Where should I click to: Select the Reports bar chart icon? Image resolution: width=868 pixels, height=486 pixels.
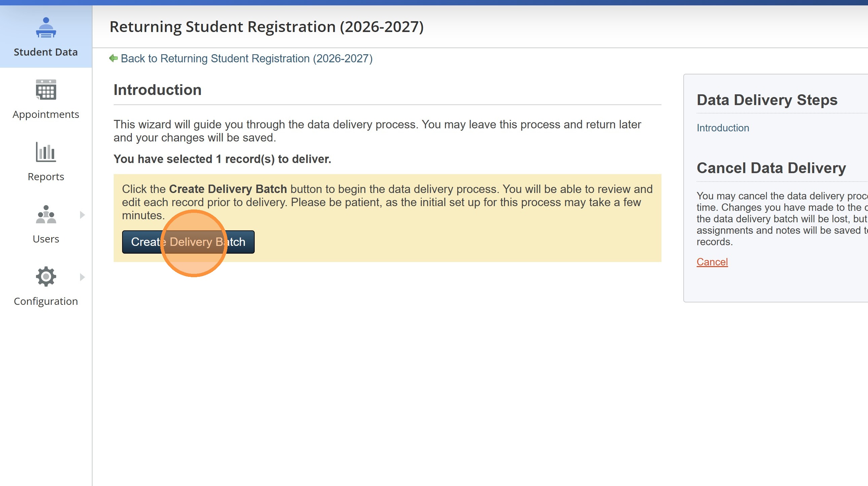tap(46, 152)
